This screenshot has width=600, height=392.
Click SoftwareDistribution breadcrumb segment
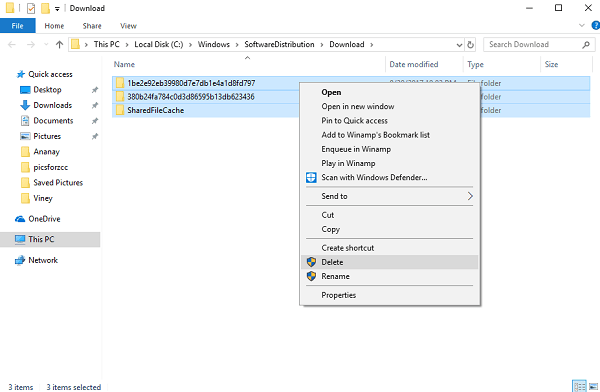tap(279, 44)
